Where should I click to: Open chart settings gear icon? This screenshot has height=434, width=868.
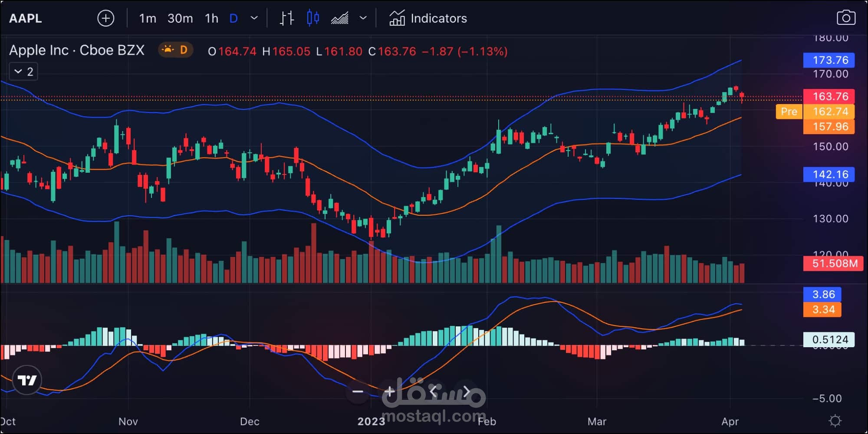[835, 421]
